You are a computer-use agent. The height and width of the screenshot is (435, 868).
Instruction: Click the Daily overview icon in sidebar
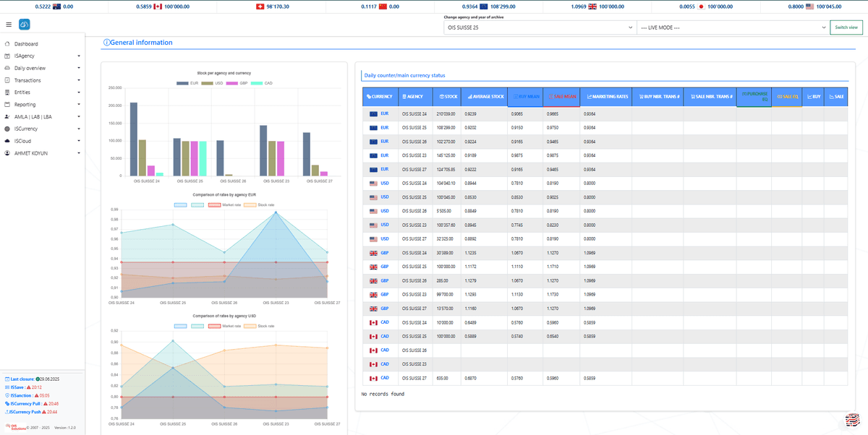pos(7,68)
